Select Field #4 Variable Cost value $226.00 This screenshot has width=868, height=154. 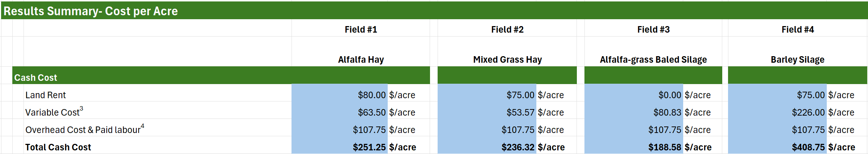(x=777, y=112)
